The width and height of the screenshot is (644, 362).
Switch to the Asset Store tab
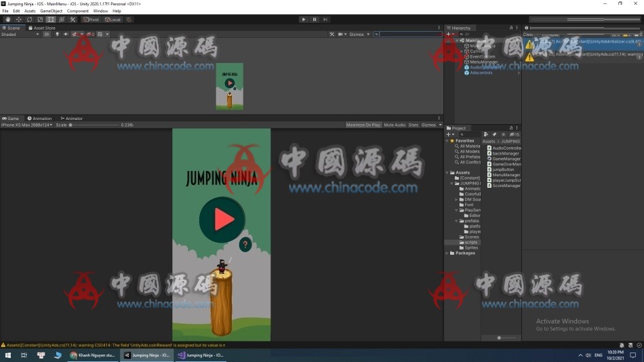pyautogui.click(x=42, y=28)
